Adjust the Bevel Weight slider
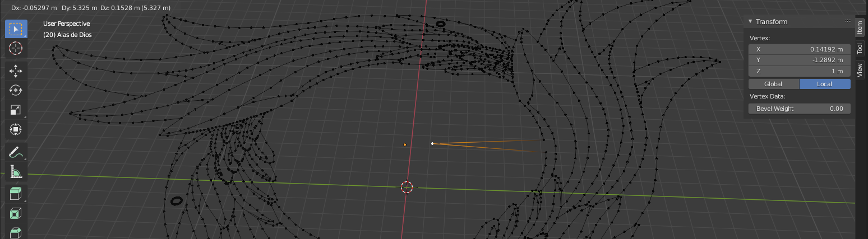 [x=800, y=109]
